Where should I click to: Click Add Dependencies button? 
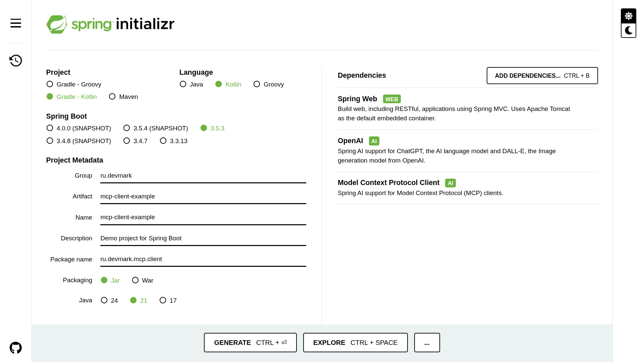542,76
